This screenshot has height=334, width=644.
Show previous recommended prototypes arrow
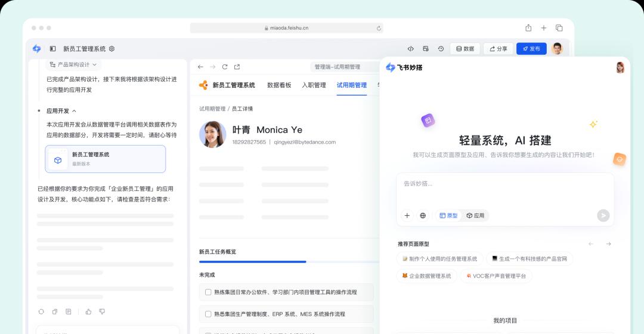590,244
